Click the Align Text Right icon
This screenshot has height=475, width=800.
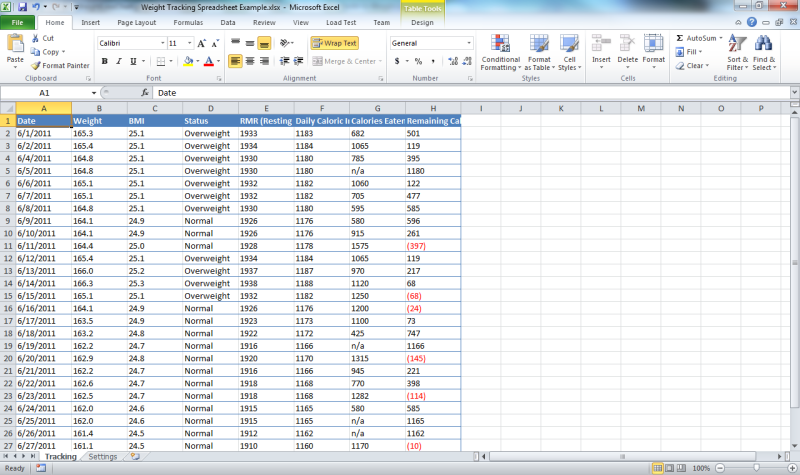[264, 61]
